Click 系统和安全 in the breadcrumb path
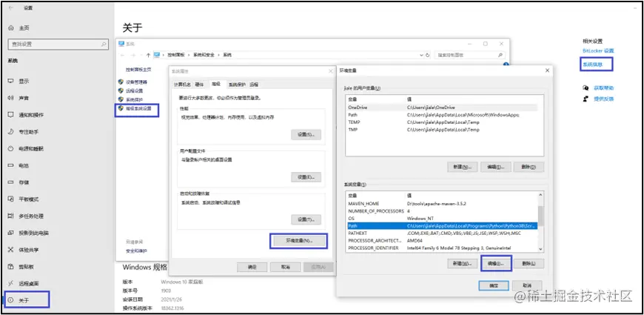This screenshot has height=315, width=644. pos(204,55)
